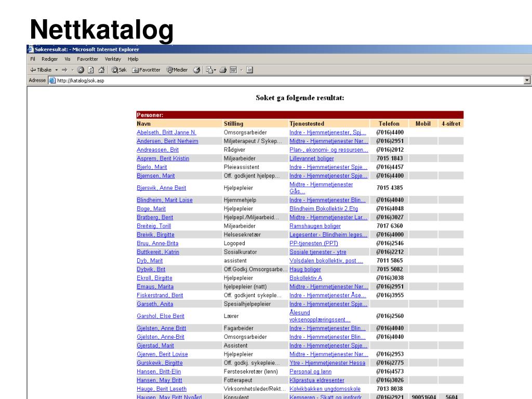Open Andreassen, Brit person link
Screen dimensions: 532x399
click(x=157, y=150)
